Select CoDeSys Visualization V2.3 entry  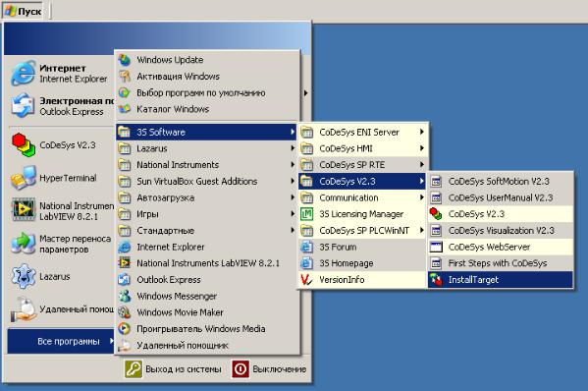click(x=501, y=231)
